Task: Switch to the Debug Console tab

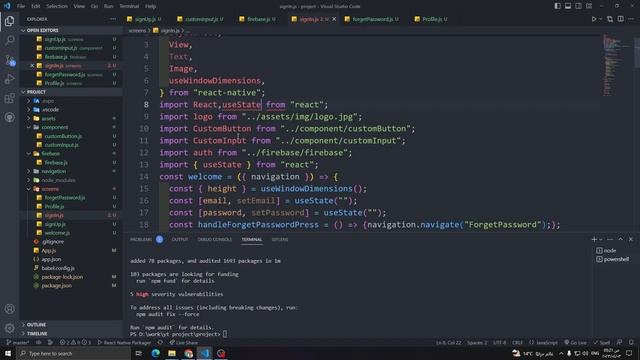Action: pyautogui.click(x=215, y=240)
